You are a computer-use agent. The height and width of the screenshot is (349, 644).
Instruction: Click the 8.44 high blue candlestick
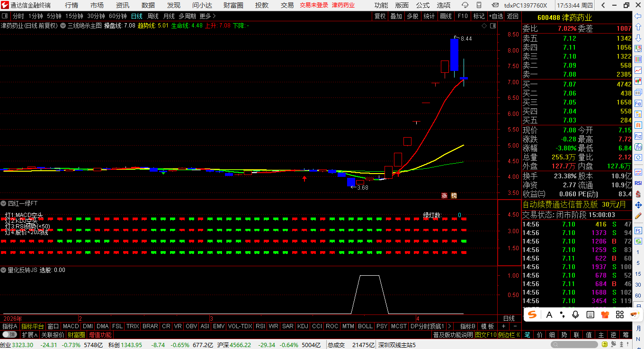tap(454, 54)
